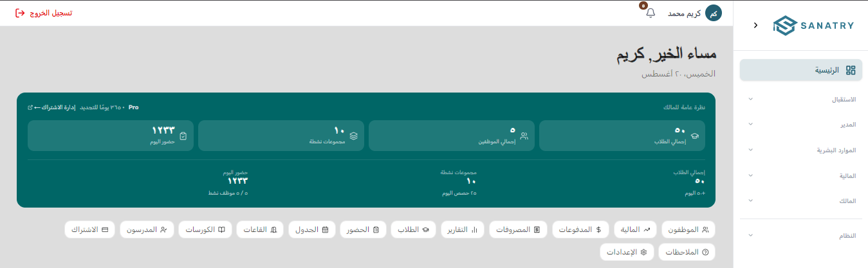Expand الموارد البشرية sidebar section
Viewport: 868px width, 268px height.
click(x=800, y=150)
